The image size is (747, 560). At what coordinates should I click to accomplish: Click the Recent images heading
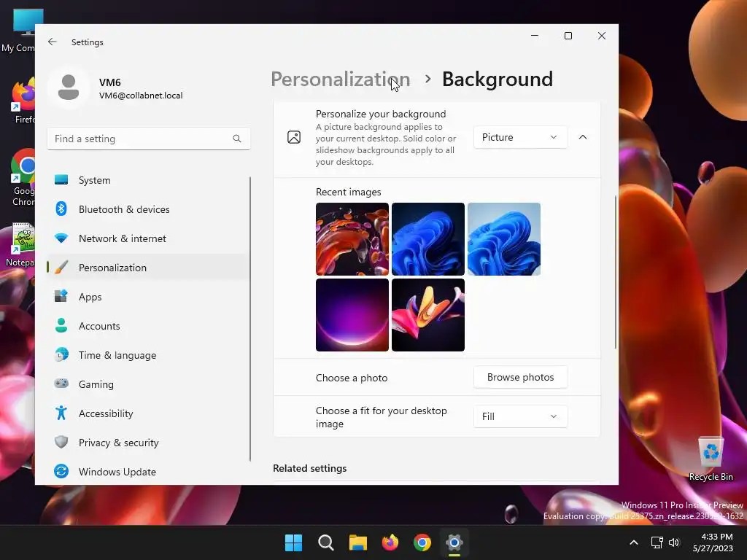point(348,192)
